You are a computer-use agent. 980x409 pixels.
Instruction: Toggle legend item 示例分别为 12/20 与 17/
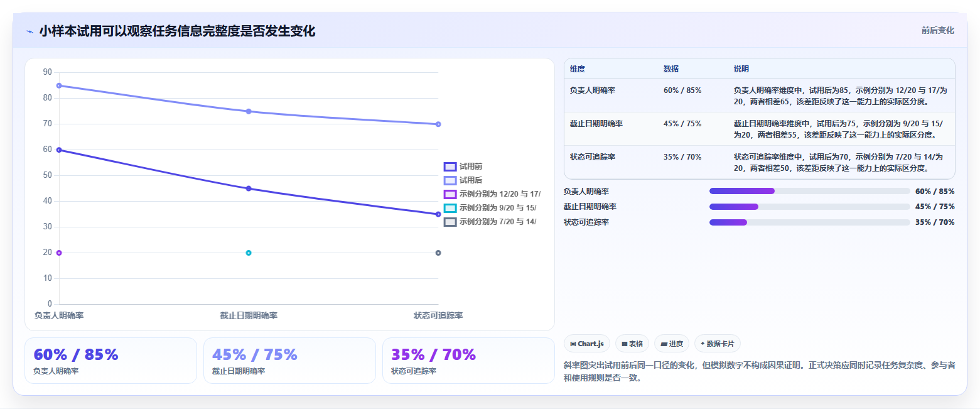click(x=492, y=194)
